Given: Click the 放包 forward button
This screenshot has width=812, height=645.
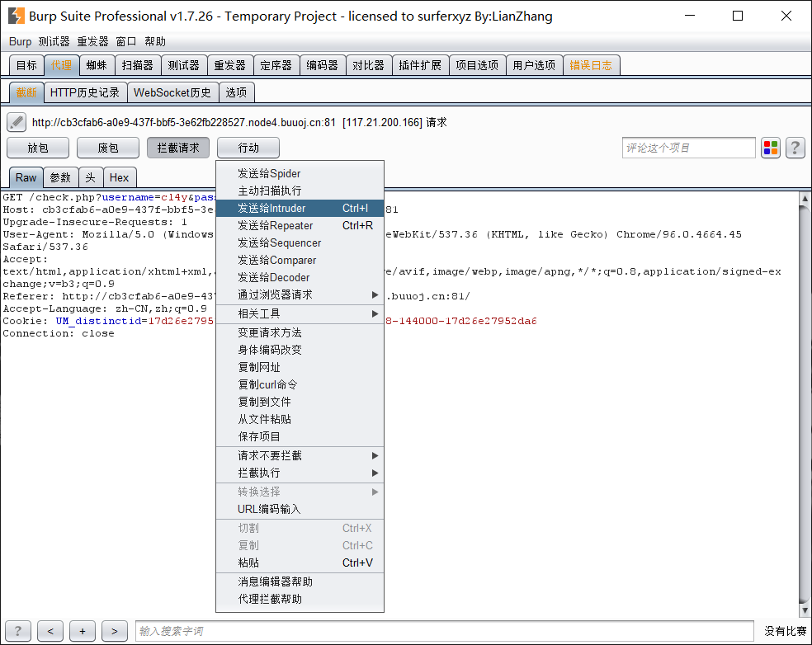Looking at the screenshot, I should coord(38,148).
